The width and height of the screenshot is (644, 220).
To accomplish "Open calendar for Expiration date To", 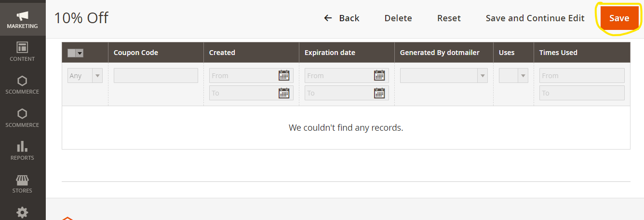I will [379, 93].
